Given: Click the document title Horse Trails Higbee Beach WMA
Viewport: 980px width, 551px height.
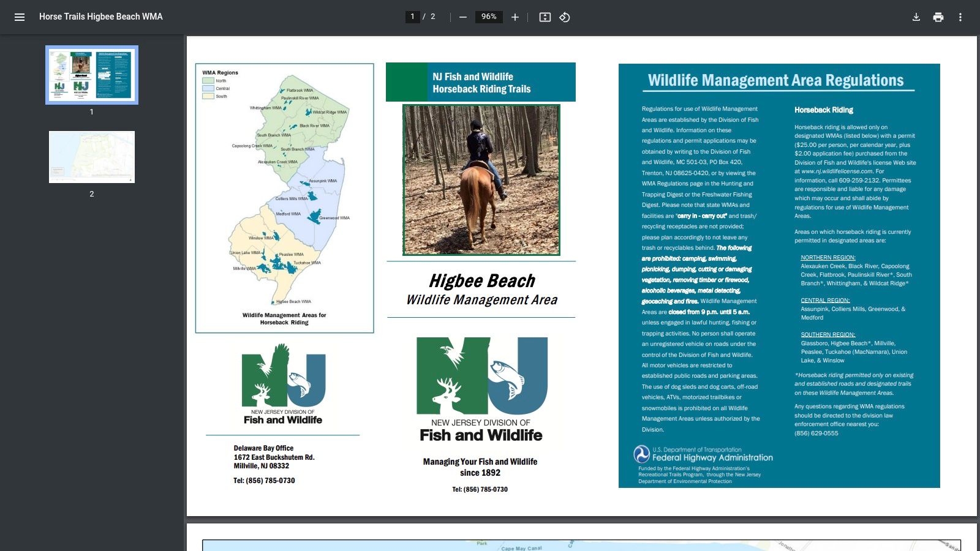Looking at the screenshot, I should 101,17.
